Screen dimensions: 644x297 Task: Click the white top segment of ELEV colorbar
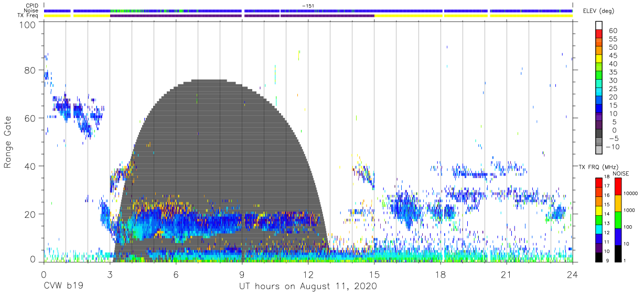[598, 26]
